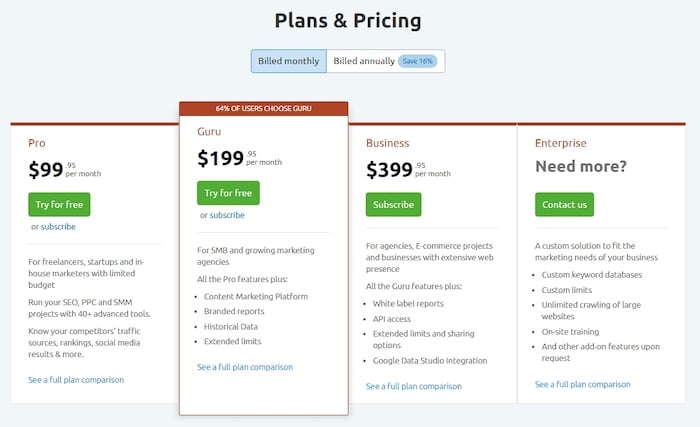700x427 pixels.
Task: Follow the subscribe link under Guru
Action: tap(227, 215)
